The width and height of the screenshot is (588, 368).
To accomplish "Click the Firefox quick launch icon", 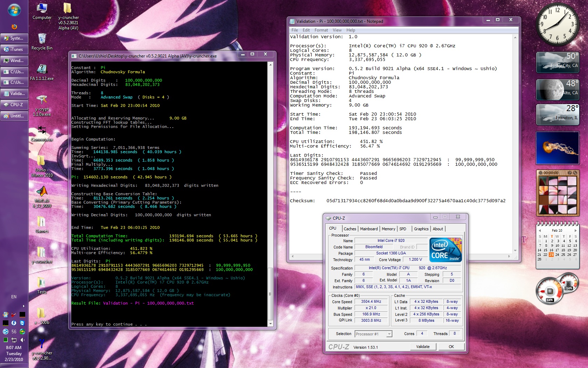I will (x=14, y=27).
